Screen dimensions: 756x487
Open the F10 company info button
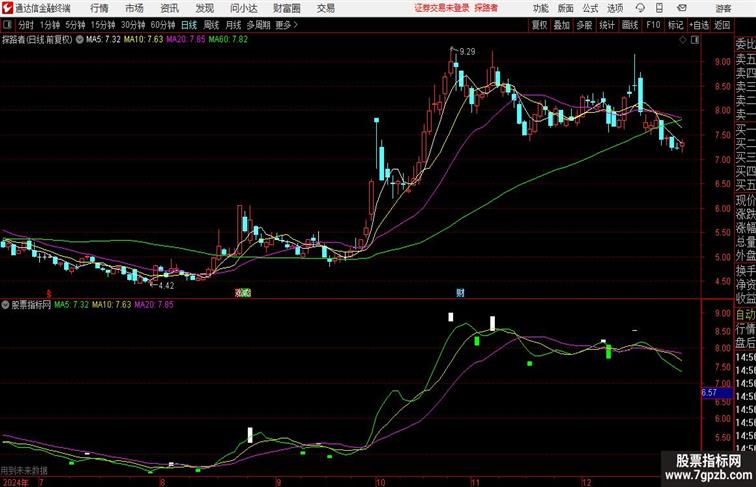(x=653, y=25)
